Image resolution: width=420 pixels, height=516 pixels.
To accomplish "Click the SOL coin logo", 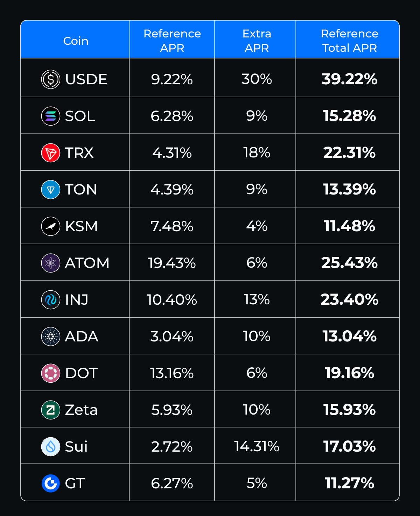I will 51,116.
